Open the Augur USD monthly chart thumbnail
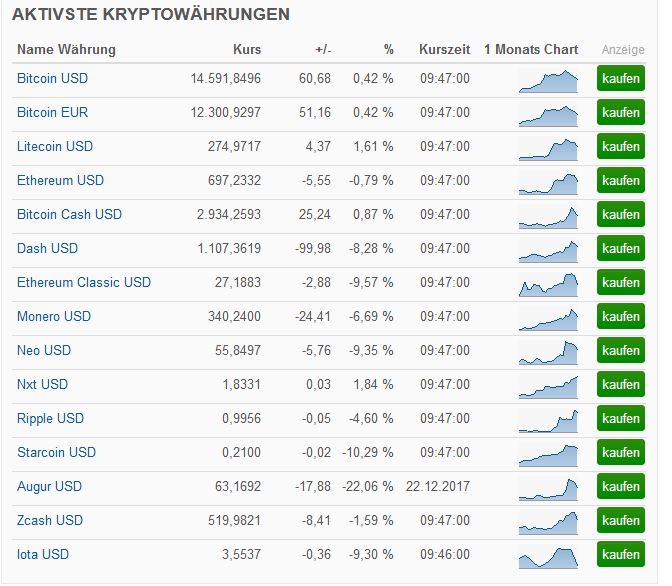 click(548, 488)
